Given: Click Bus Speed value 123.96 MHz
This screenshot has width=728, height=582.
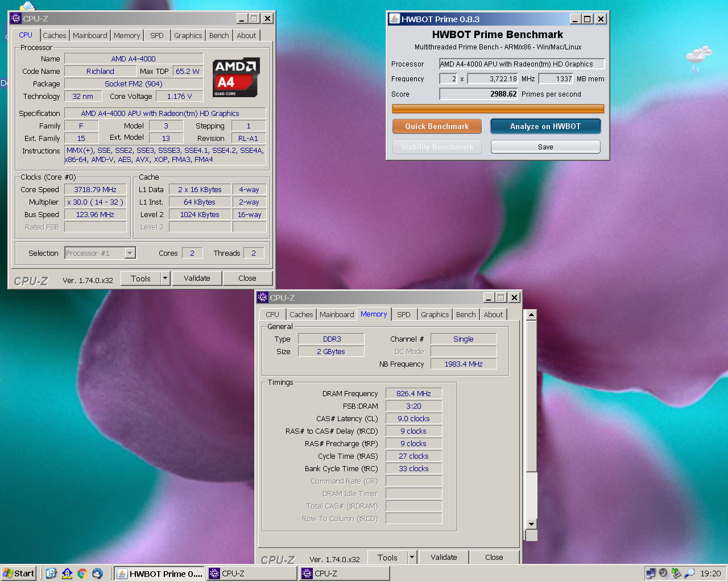Looking at the screenshot, I should [95, 214].
